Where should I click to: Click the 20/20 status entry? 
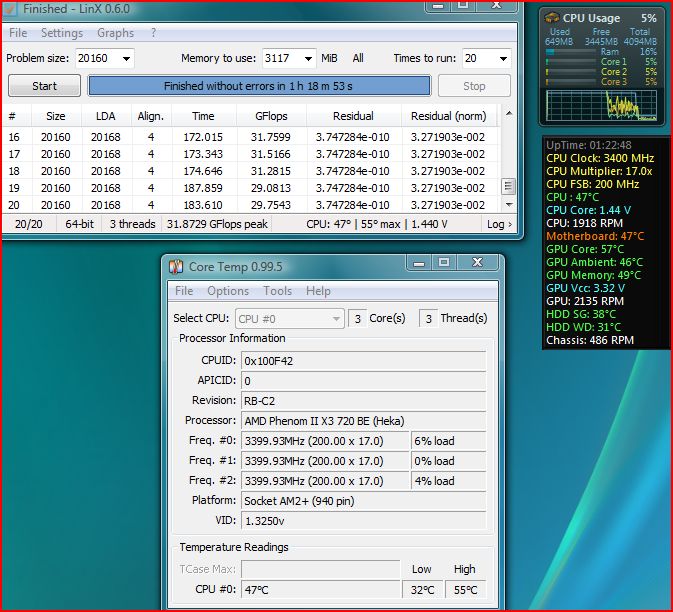point(29,224)
